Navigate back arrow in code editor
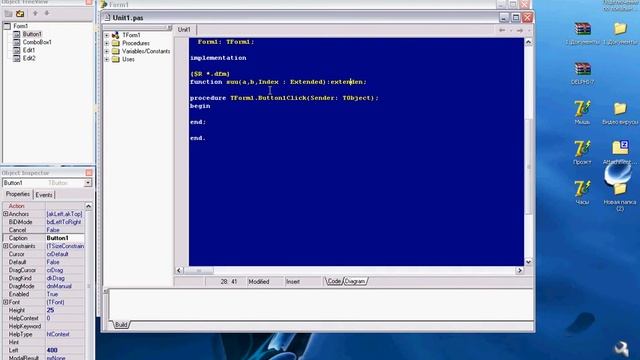Screen dimensions: 640x360 point(502,30)
